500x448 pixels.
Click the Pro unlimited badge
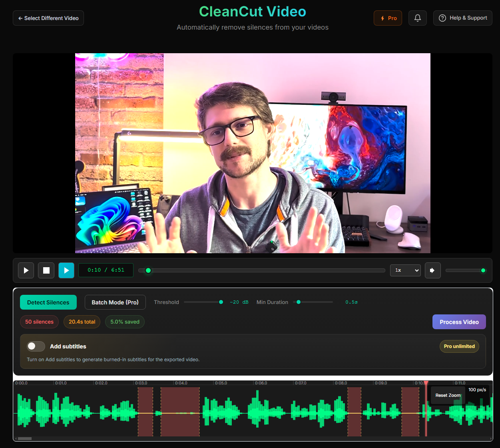[x=459, y=346]
